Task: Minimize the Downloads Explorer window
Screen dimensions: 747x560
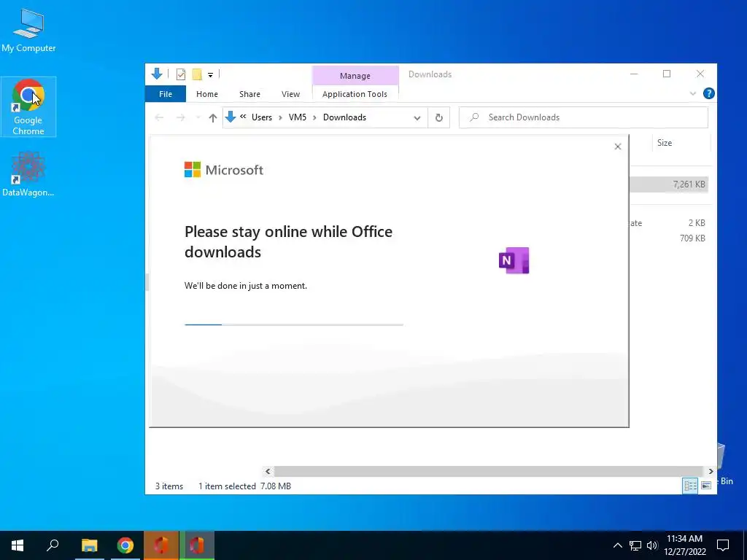Action: pyautogui.click(x=634, y=74)
